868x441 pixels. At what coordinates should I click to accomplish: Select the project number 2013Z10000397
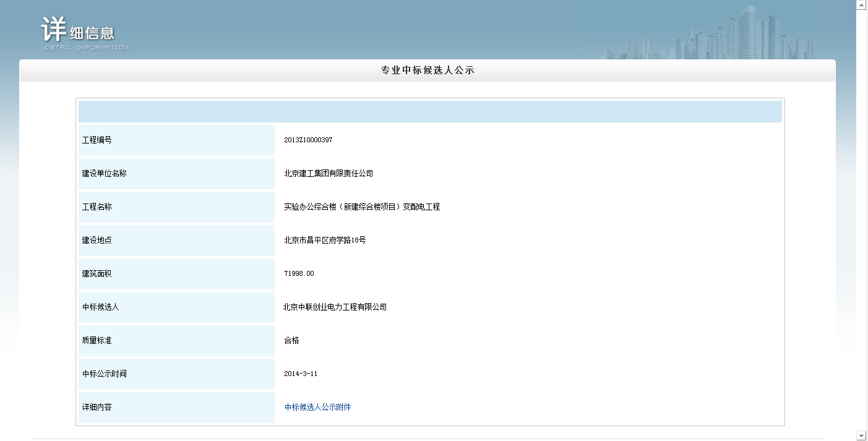(x=308, y=140)
